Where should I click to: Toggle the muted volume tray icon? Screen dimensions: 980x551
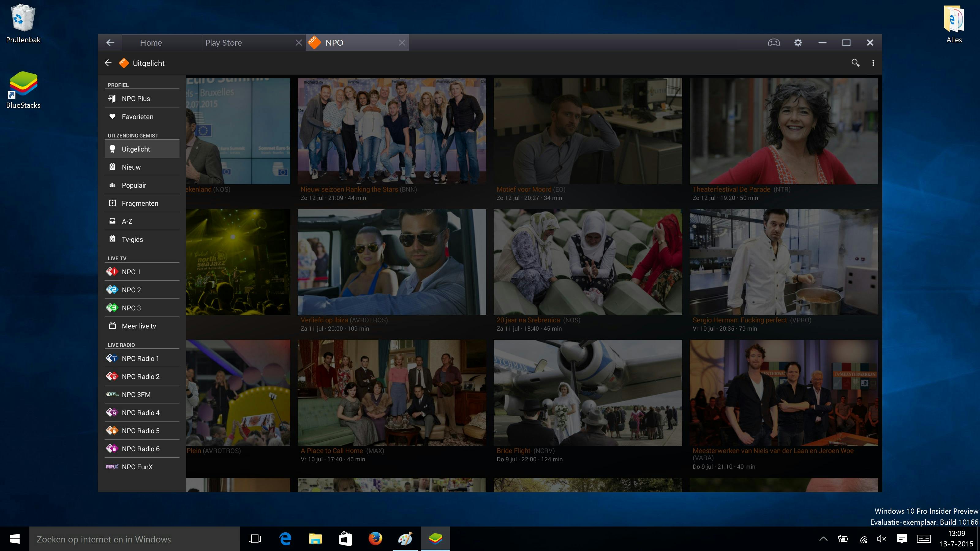point(881,539)
